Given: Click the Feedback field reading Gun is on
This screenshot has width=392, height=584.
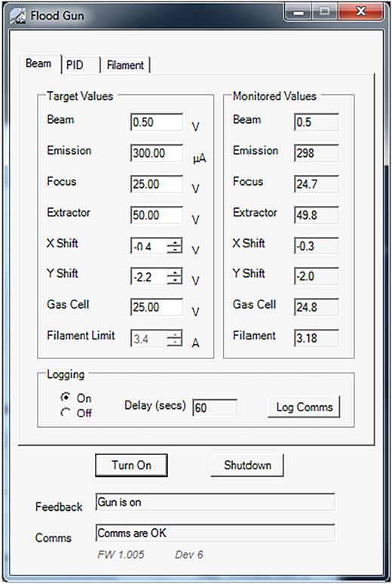Looking at the screenshot, I should pos(215,502).
